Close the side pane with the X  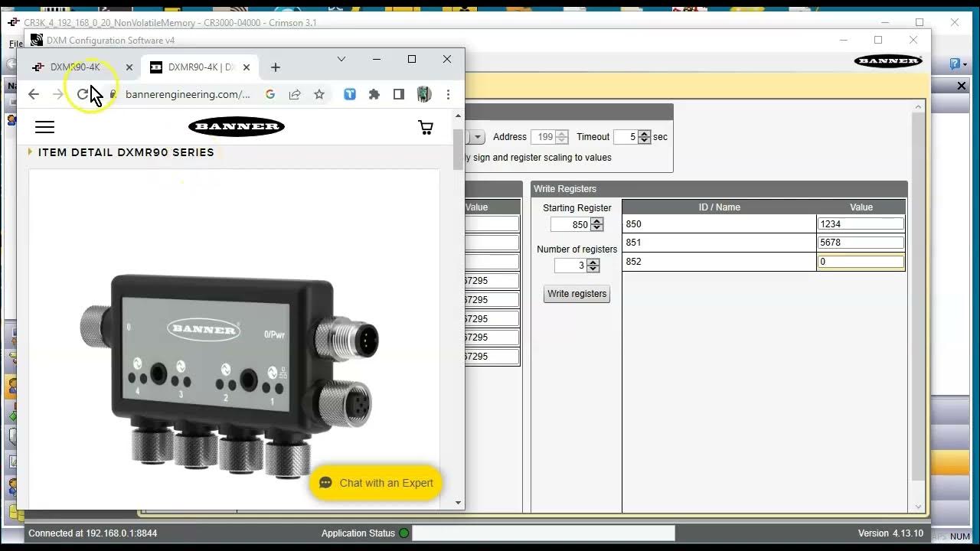click(962, 86)
